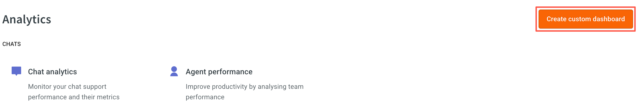Click the text line 'Monitor your chat support'
This screenshot has width=644, height=110.
[x=67, y=86]
